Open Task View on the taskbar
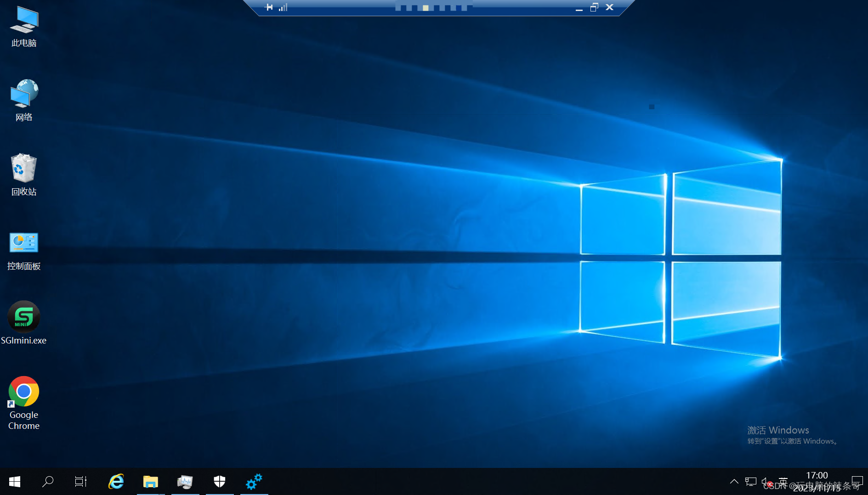The height and width of the screenshot is (495, 868). (81, 482)
